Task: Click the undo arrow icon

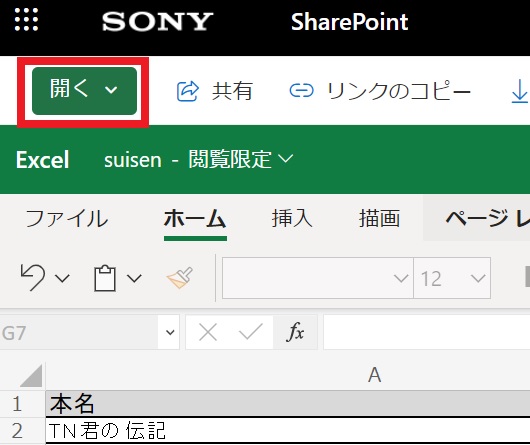Action: coord(33,278)
